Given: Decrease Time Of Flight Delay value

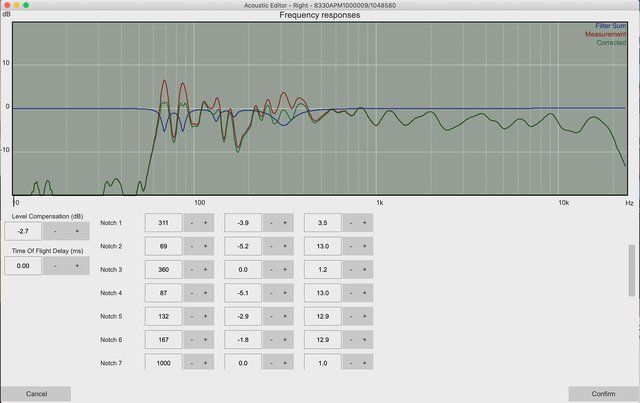Looking at the screenshot, I should tap(54, 266).
